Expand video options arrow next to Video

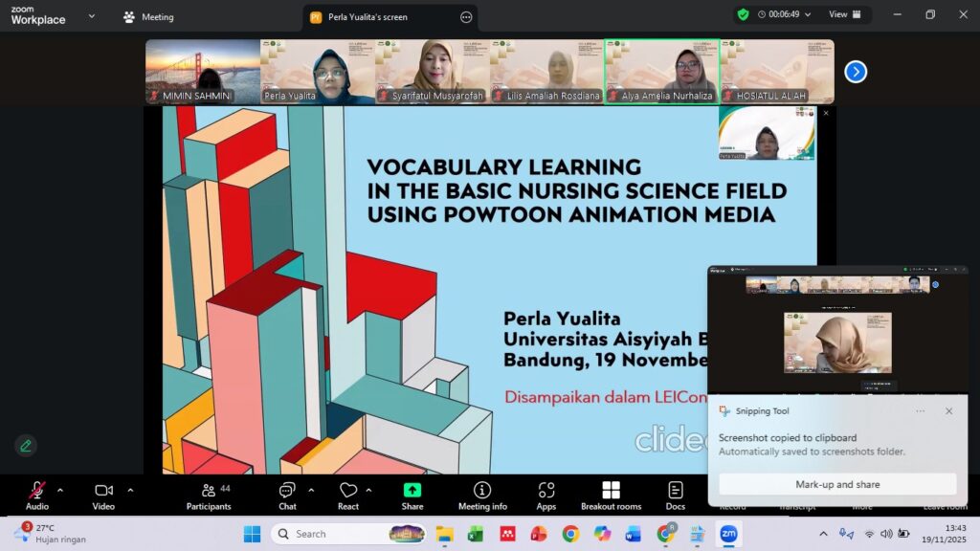coord(130,490)
